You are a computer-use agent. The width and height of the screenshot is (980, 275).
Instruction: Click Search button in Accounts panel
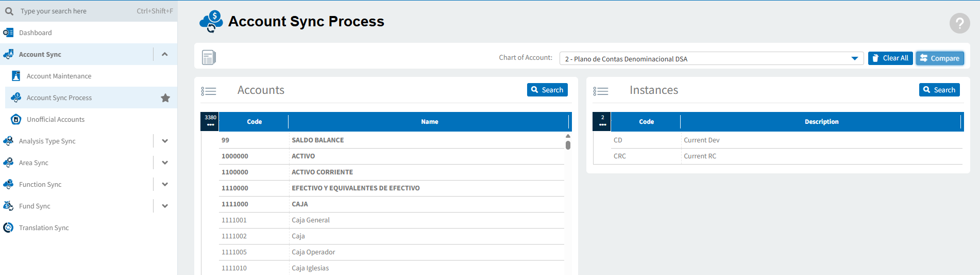coord(547,90)
